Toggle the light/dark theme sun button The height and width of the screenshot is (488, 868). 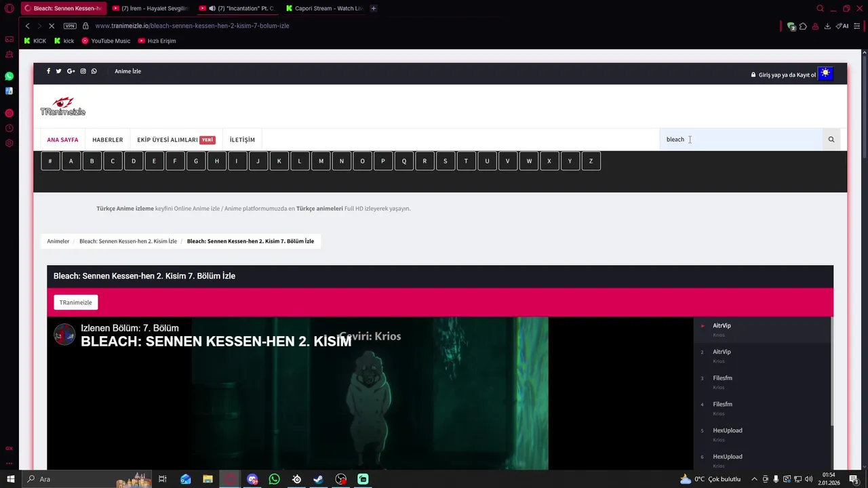tap(825, 73)
